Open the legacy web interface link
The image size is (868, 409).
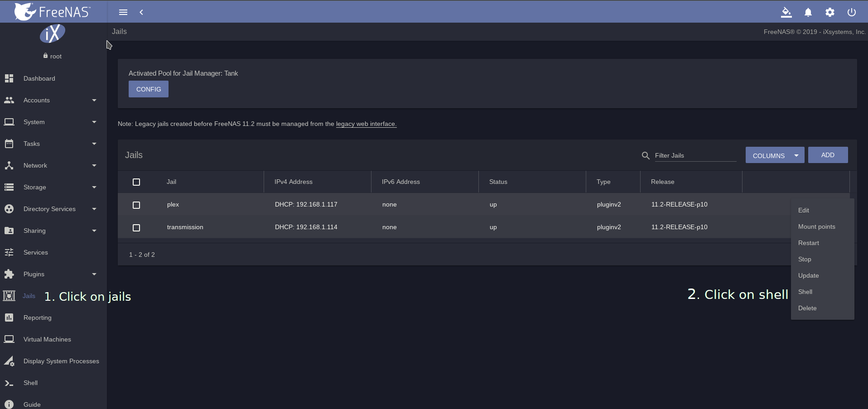coord(366,124)
